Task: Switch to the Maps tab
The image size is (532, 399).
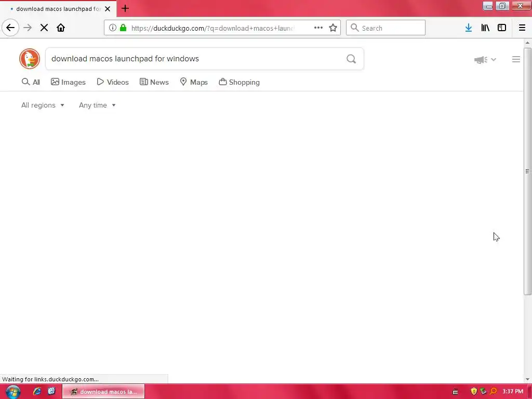Action: tap(194, 82)
